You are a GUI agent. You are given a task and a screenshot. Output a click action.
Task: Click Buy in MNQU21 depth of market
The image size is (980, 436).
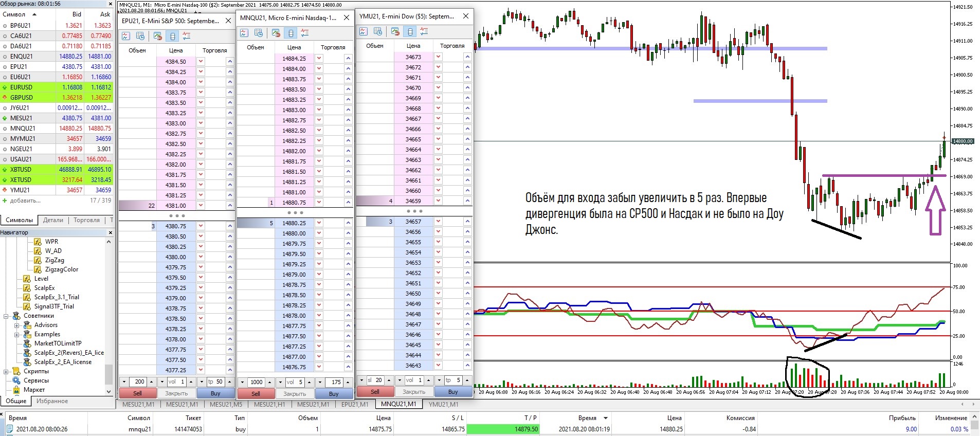tap(334, 394)
